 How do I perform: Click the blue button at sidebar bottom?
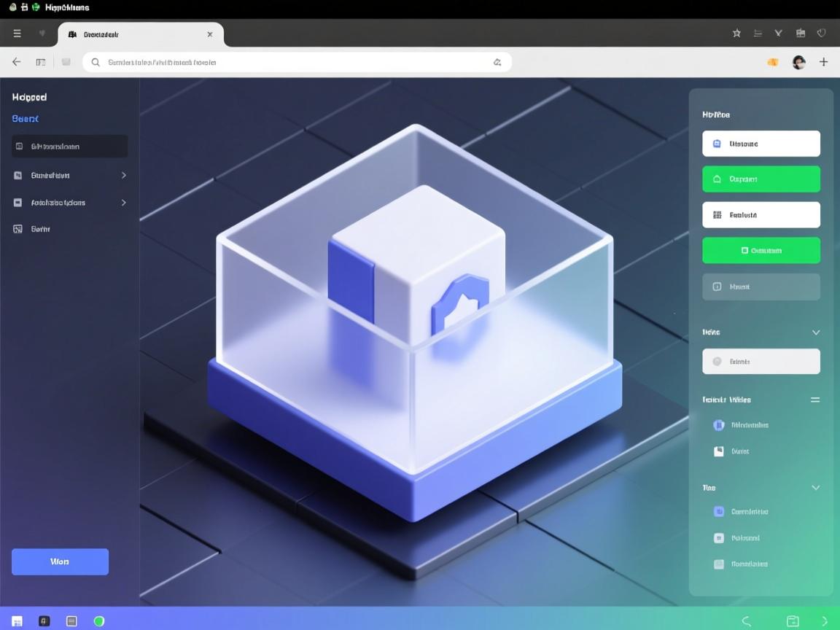coord(60,561)
